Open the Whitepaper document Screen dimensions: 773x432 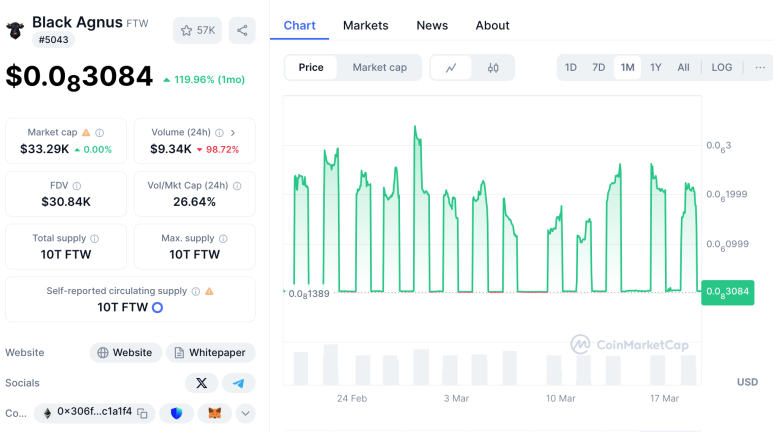[x=211, y=353]
